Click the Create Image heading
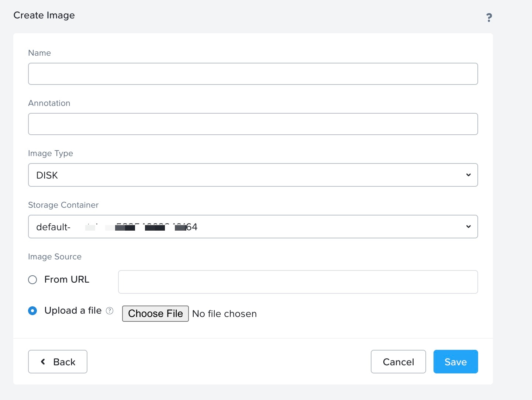 tap(44, 15)
